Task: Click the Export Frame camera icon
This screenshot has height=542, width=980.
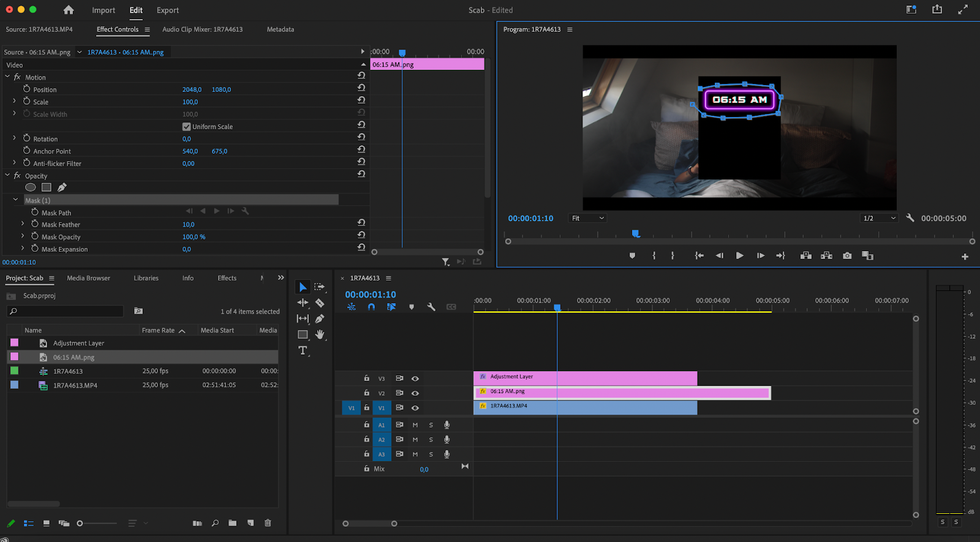Action: tap(847, 256)
